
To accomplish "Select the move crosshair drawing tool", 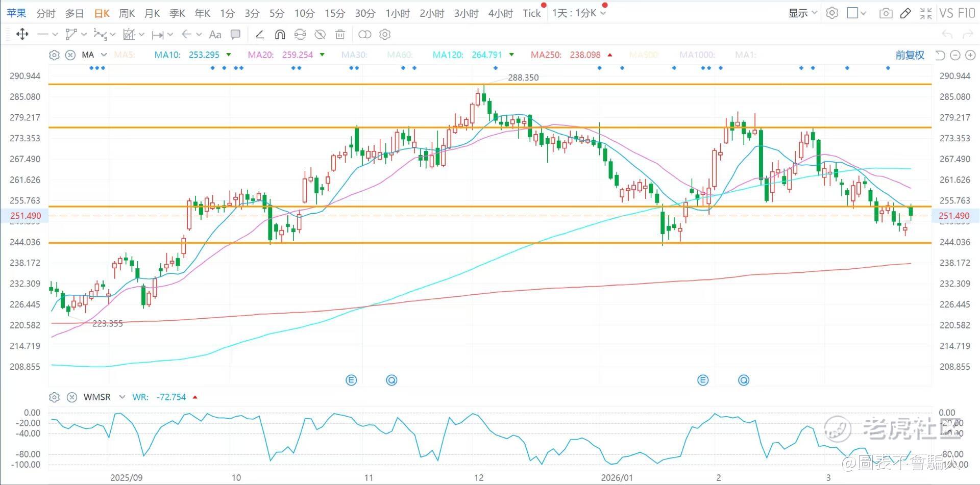I will tap(22, 34).
